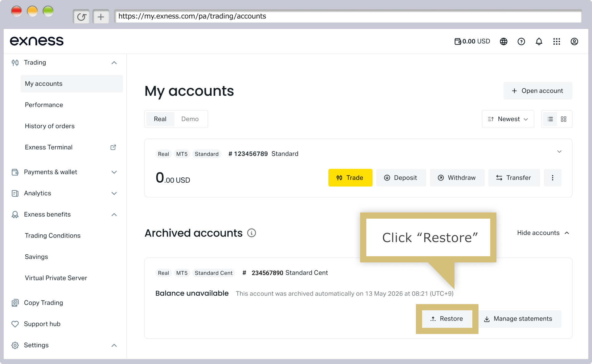This screenshot has width=592, height=364.
Task: Collapse the Trading sidebar section
Action: (114, 63)
